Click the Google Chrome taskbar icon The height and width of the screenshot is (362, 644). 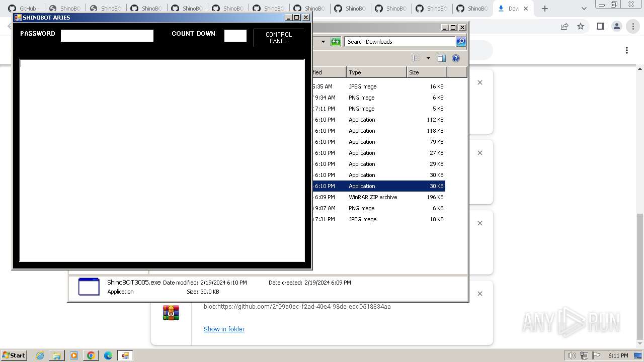91,355
